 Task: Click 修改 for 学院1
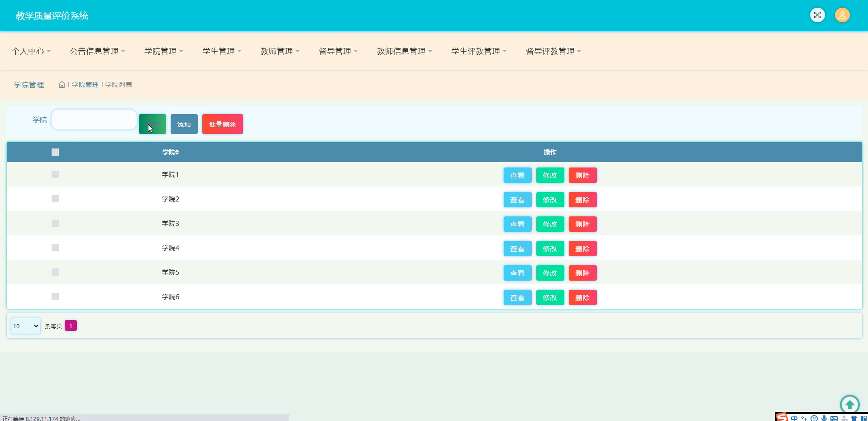[x=550, y=175]
